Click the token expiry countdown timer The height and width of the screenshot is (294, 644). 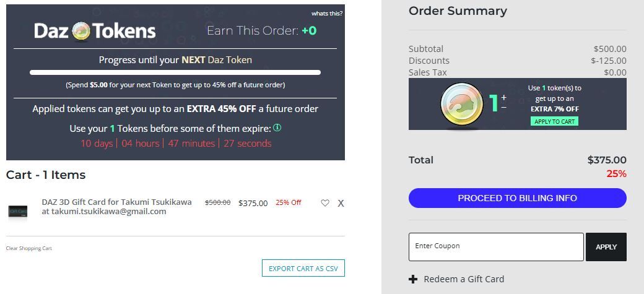176,144
